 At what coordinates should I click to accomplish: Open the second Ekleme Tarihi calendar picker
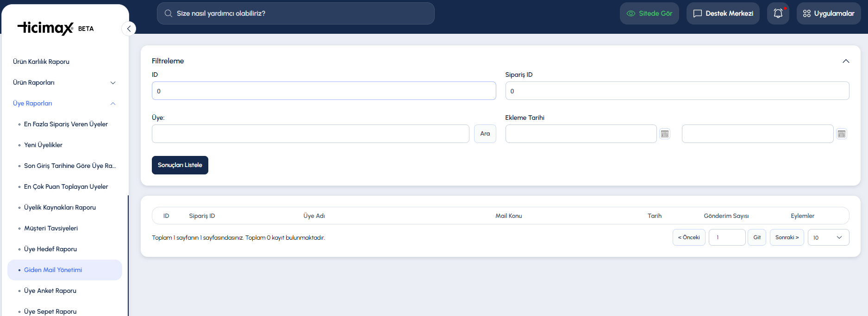click(842, 134)
